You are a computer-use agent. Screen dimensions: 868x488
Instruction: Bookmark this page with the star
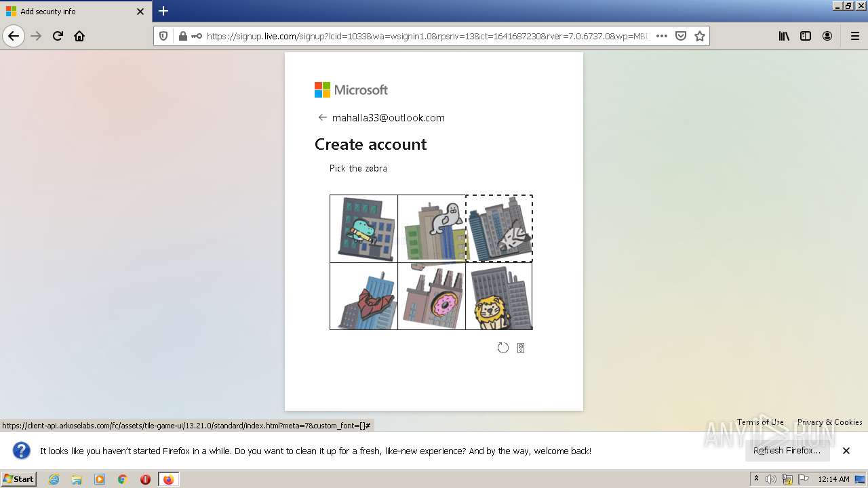tap(700, 36)
